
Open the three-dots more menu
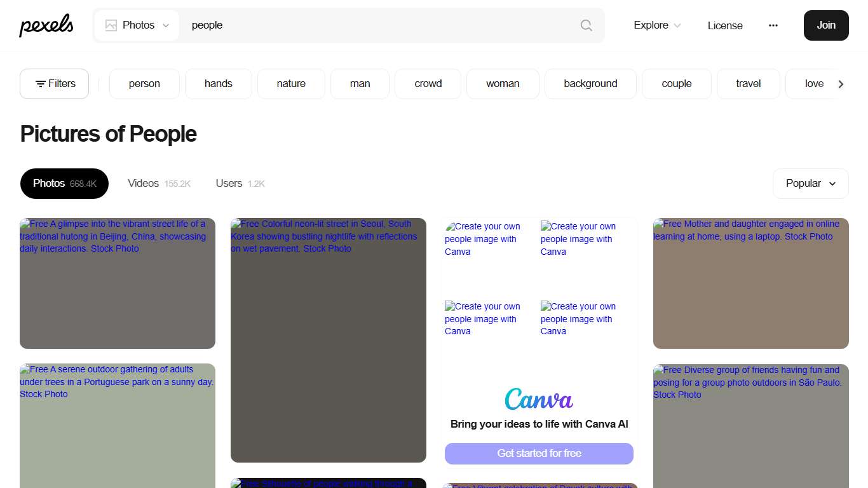[773, 25]
